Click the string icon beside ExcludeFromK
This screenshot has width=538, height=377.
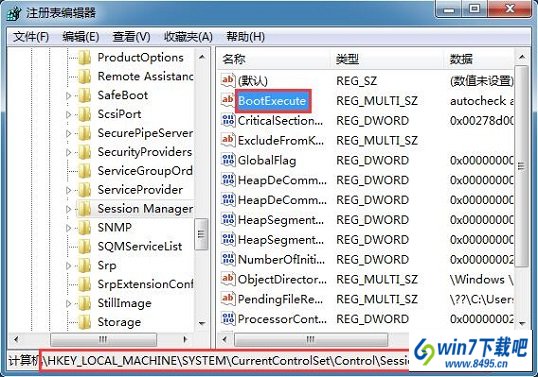point(228,140)
